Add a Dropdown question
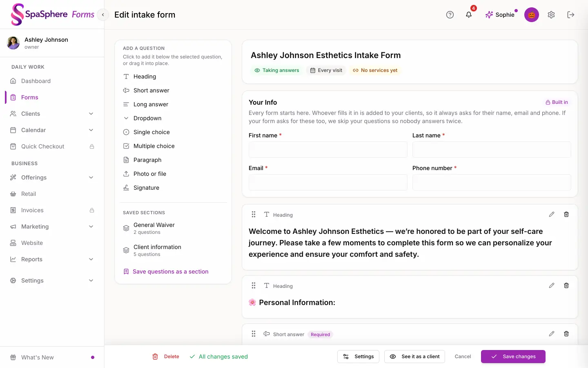This screenshot has width=588, height=368. [173, 118]
